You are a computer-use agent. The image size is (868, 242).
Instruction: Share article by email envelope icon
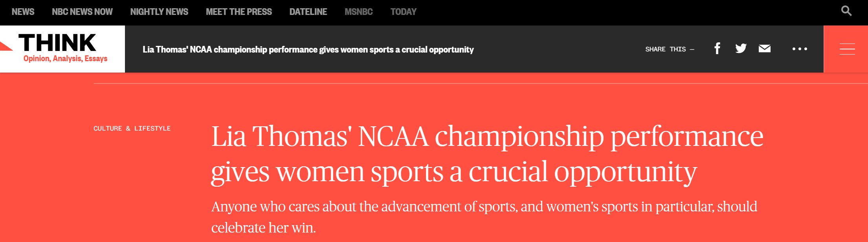(764, 49)
